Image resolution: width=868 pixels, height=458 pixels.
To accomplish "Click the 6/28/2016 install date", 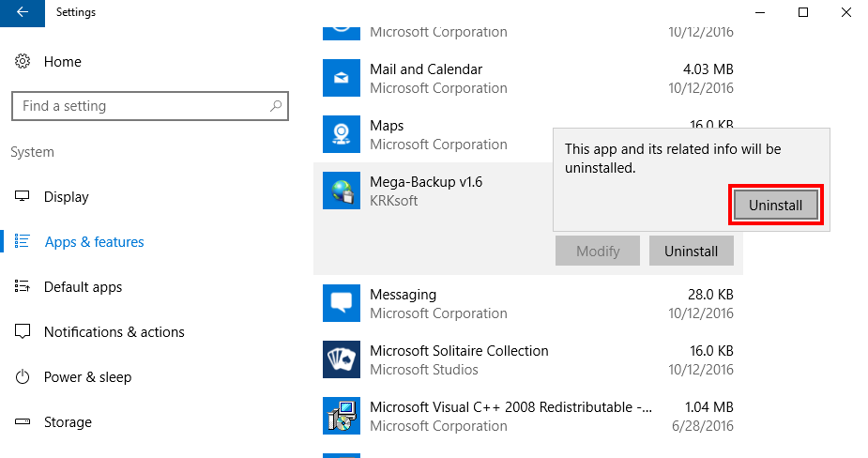I will (x=703, y=426).
